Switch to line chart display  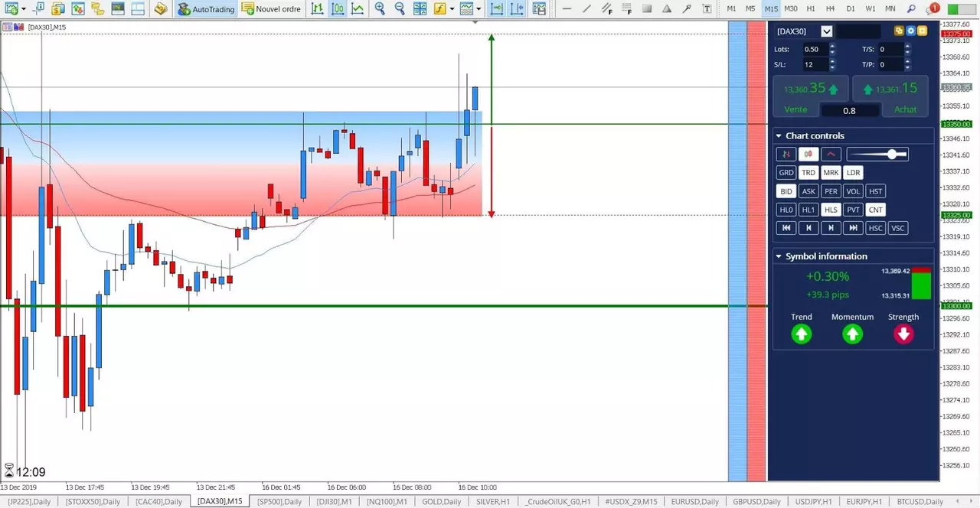357,9
